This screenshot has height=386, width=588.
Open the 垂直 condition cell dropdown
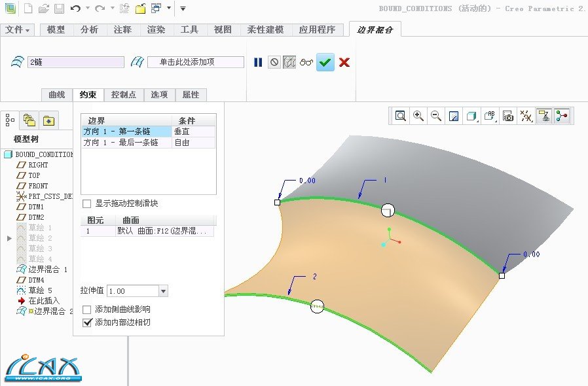click(x=194, y=132)
